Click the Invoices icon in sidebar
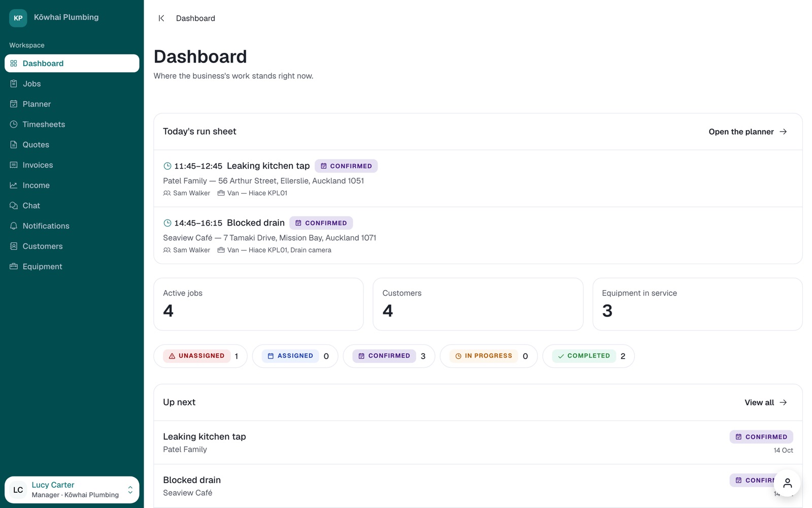Viewport: 812px width, 508px height. (x=14, y=165)
